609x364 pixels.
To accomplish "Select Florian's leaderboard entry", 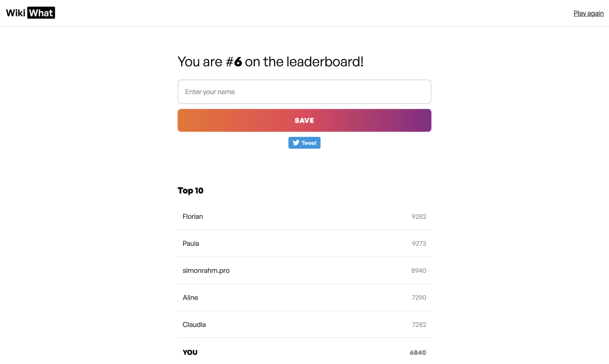I will coord(193,216).
